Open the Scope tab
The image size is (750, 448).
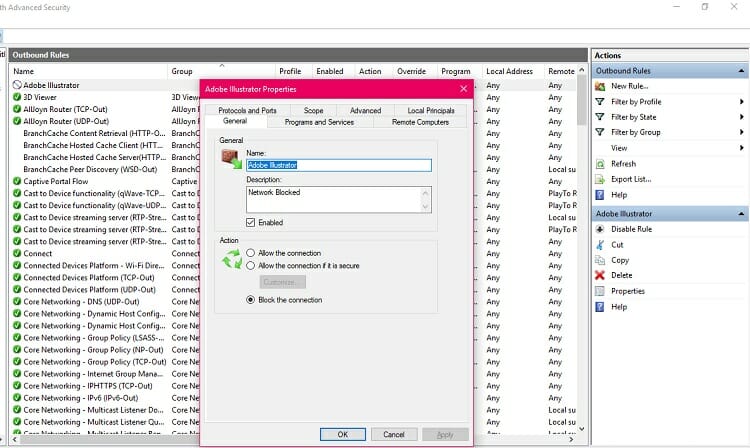coord(313,110)
